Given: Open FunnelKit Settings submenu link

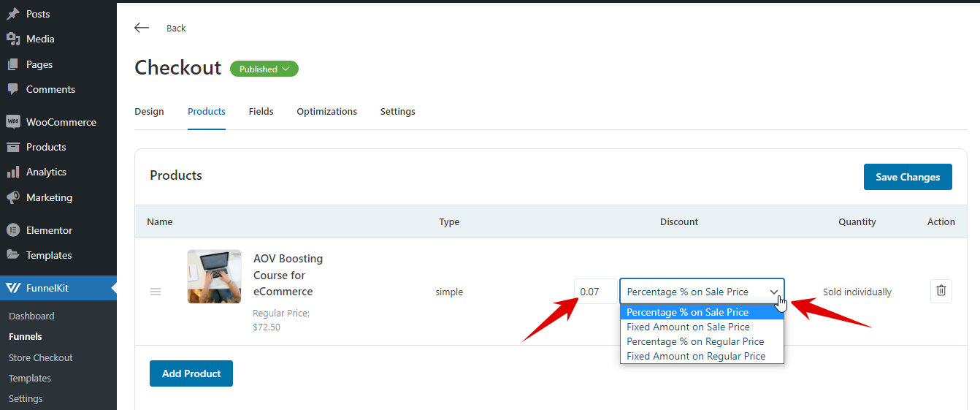Looking at the screenshot, I should click(x=26, y=398).
